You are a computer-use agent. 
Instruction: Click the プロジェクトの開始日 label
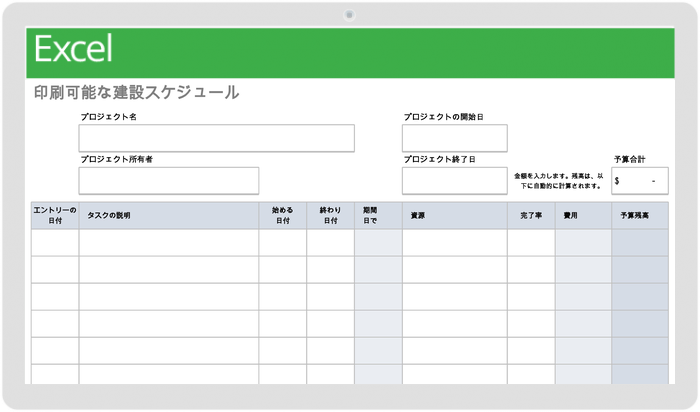tap(443, 117)
